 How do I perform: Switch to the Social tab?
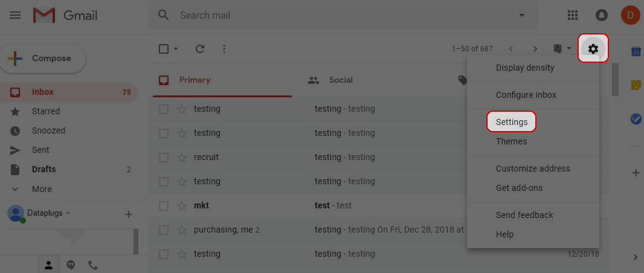coord(341,80)
